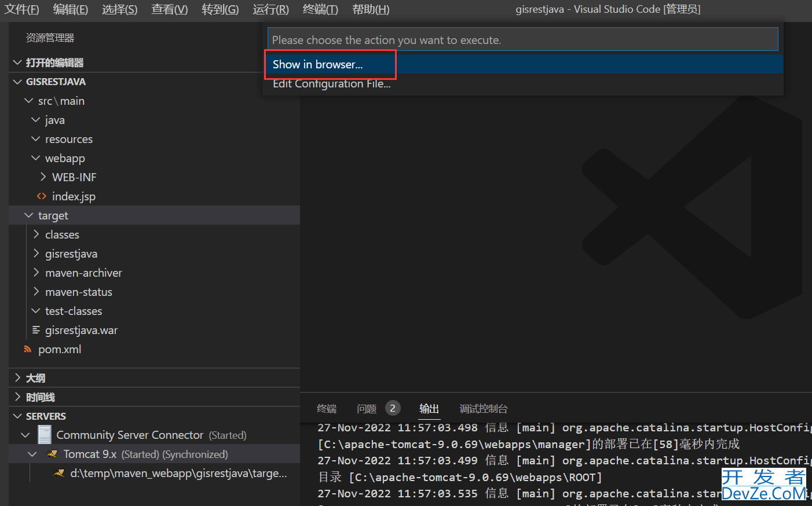Expand the gisrestjava folder under target
Viewport: 812px width, 506px height.
point(36,254)
